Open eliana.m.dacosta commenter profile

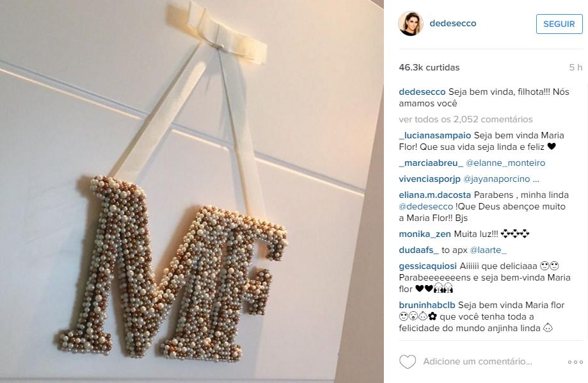(435, 195)
